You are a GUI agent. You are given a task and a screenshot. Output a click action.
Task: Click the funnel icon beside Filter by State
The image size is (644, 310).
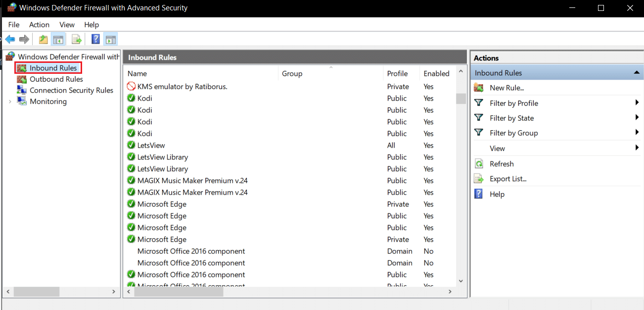click(478, 118)
